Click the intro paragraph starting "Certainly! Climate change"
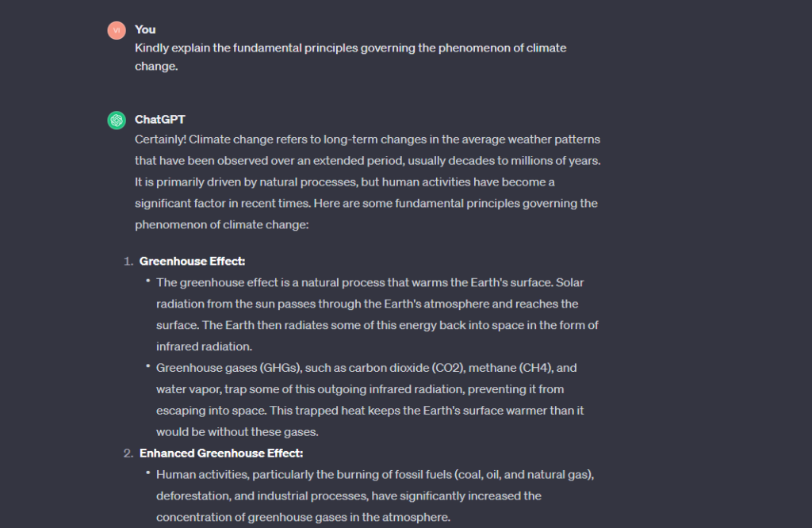 pos(366,182)
